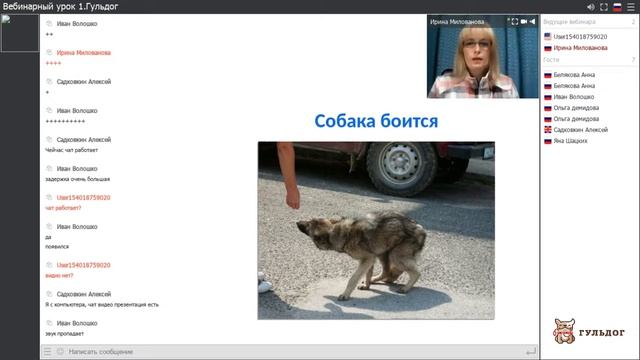Mute webinar sound with top bar speaker icon

click(x=591, y=7)
